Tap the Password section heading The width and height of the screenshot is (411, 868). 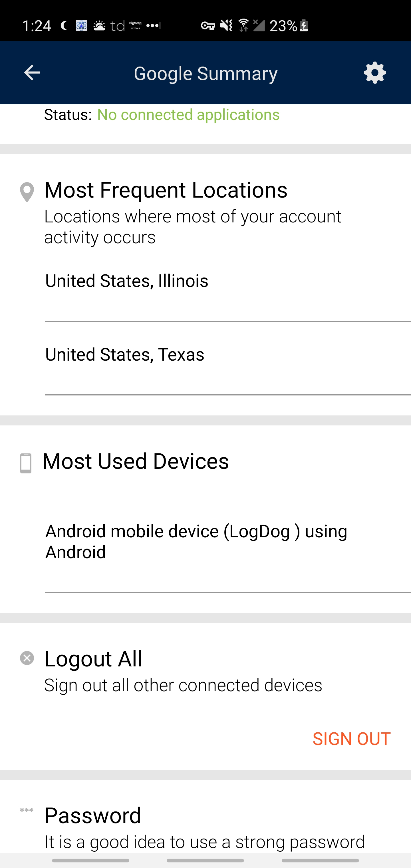[x=93, y=815]
